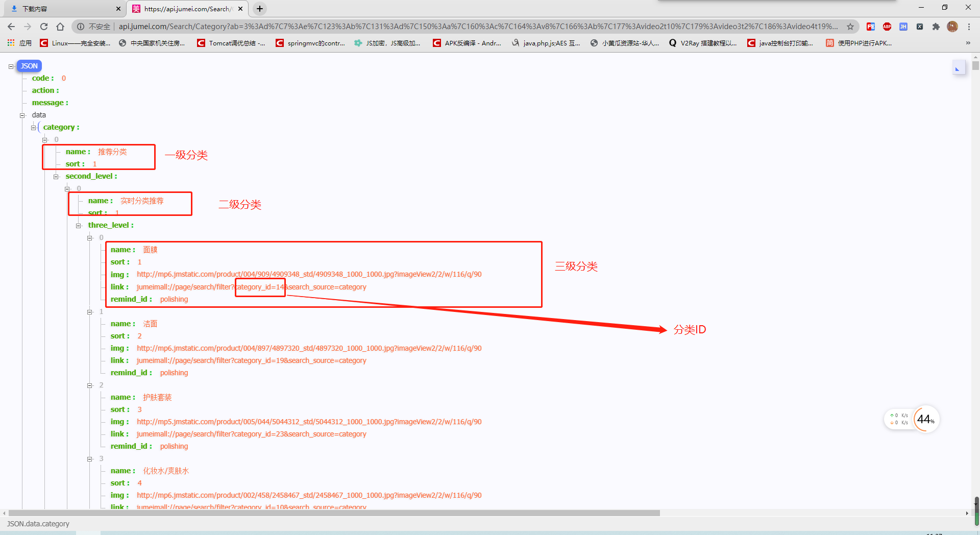Collapse three_level item 0 面膜

click(x=90, y=238)
